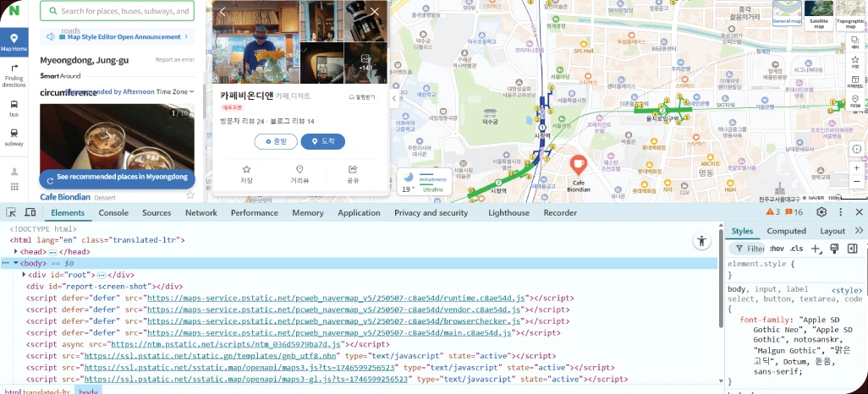Show more style pane tabs chevron
The image size is (868, 394).
click(860, 231)
